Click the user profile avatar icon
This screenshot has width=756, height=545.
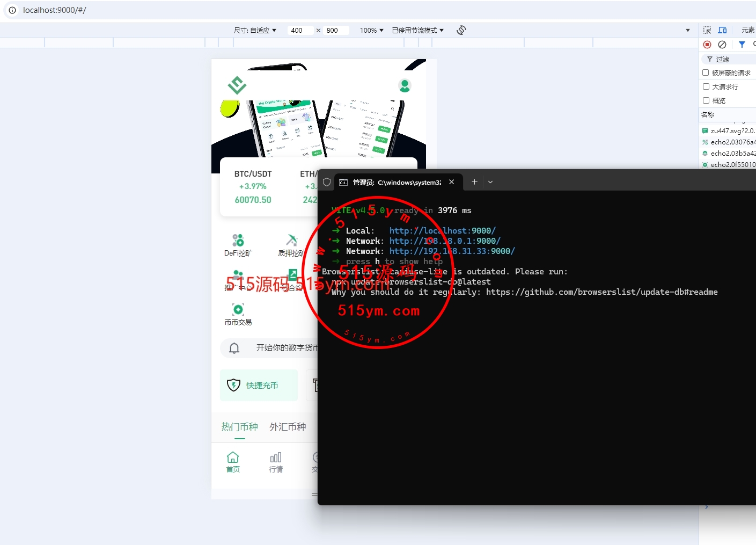(405, 85)
